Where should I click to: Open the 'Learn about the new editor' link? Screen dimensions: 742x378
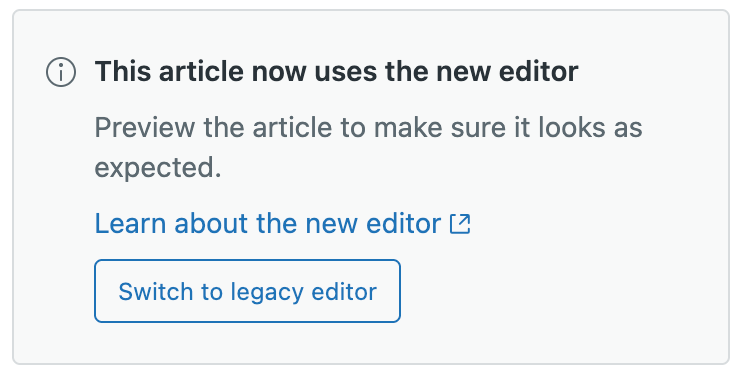283,224
